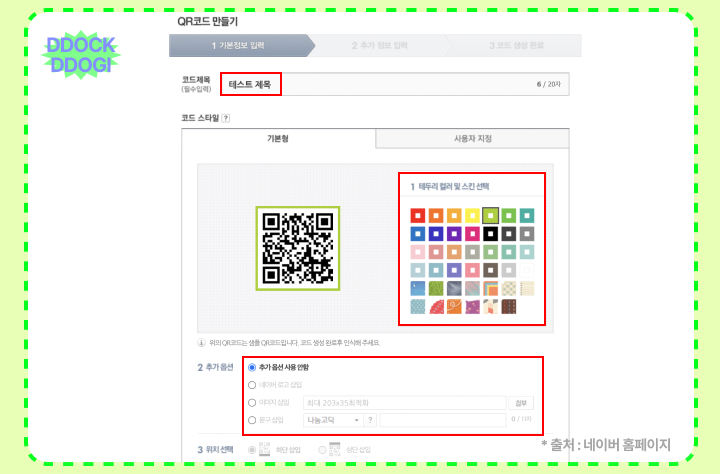The width and height of the screenshot is (720, 474).
Task: Select the purple border color
Action: pos(454,234)
